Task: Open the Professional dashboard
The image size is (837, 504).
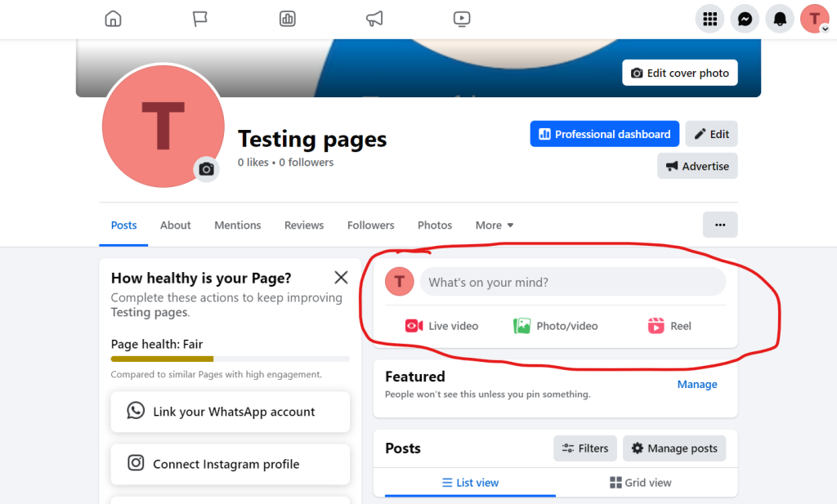Action: (x=604, y=134)
